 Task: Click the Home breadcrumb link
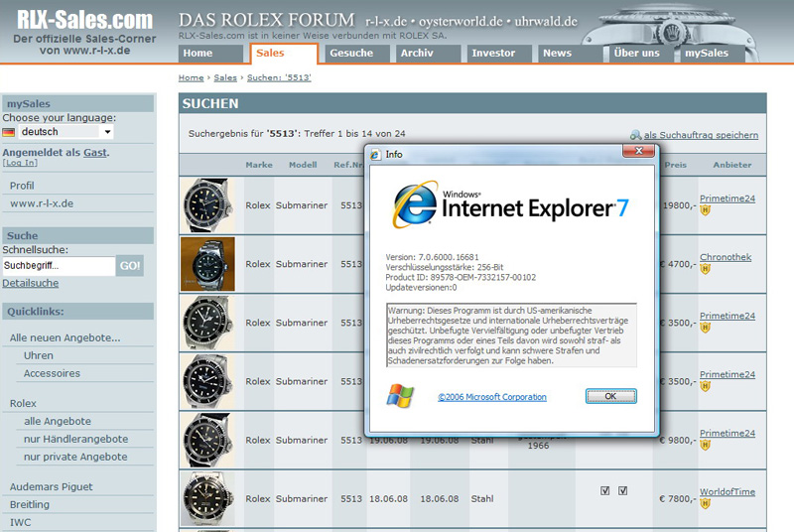pyautogui.click(x=191, y=77)
